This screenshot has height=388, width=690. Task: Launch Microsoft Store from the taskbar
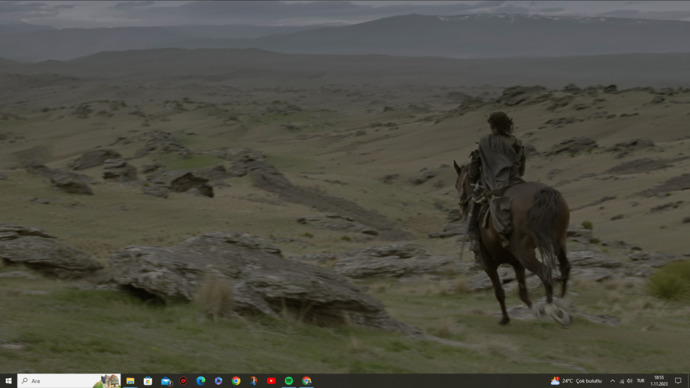click(148, 381)
